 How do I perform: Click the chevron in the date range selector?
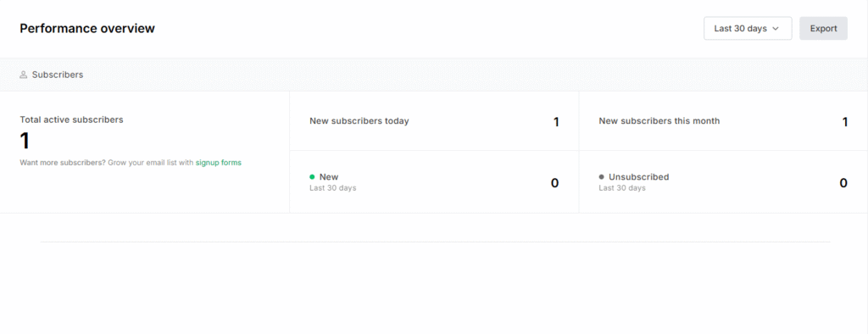pos(776,29)
